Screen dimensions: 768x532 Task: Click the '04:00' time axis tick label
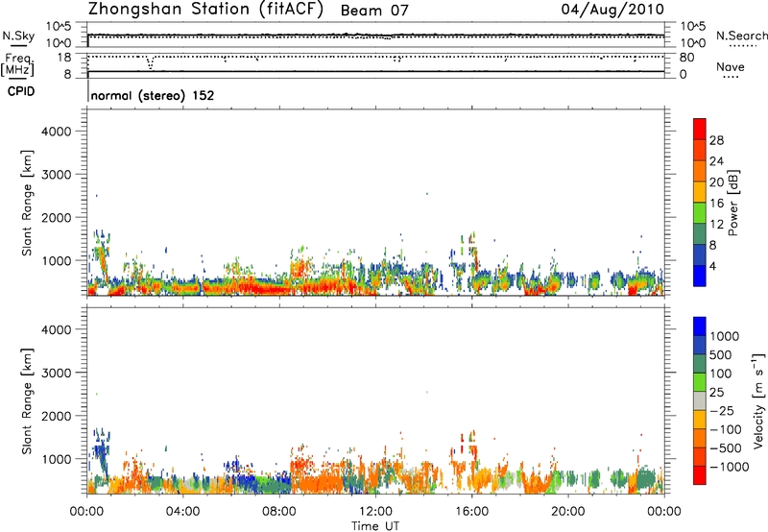tap(182, 512)
